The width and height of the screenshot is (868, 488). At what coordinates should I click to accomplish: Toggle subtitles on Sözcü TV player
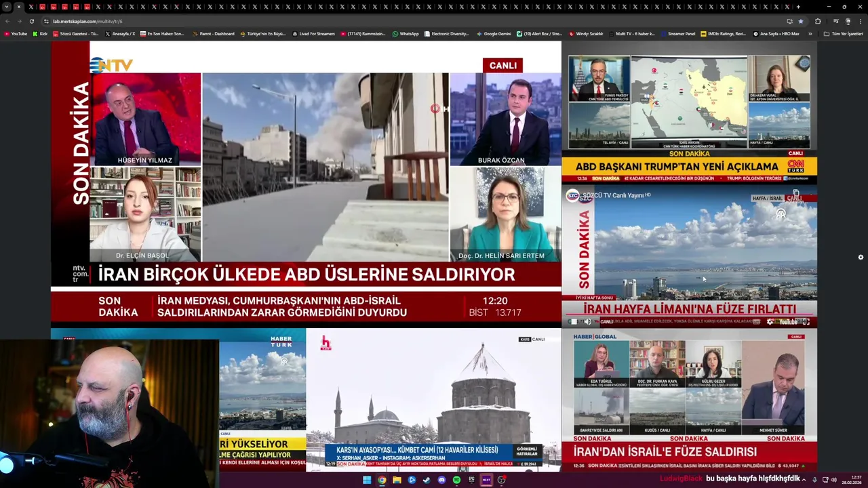[756, 322]
